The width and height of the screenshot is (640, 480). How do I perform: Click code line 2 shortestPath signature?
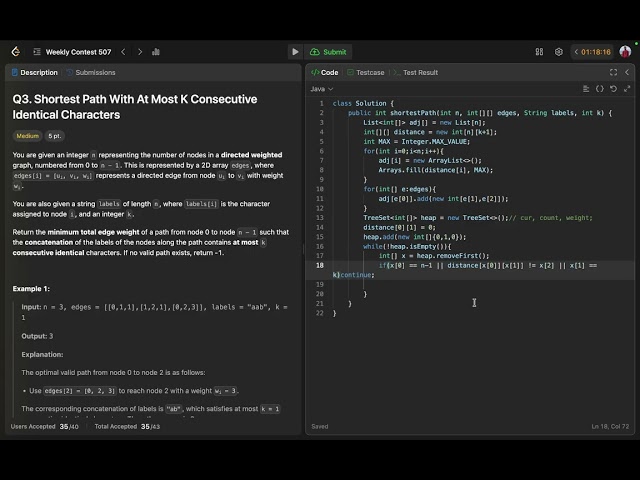(x=480, y=113)
